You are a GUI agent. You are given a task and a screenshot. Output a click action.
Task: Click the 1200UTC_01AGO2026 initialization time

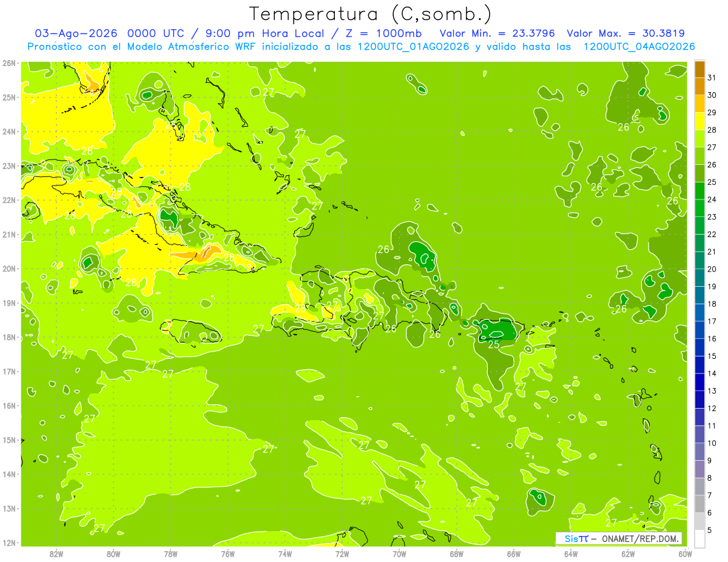(414, 47)
